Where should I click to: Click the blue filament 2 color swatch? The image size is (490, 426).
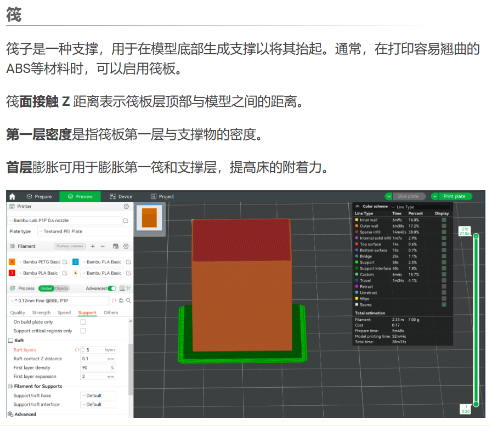pos(76,262)
